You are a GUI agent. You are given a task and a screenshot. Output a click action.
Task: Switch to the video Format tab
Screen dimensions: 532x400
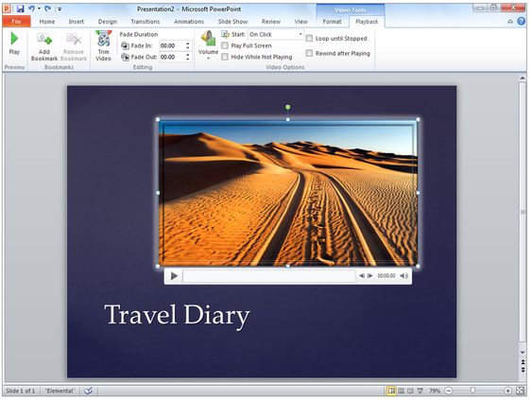click(x=332, y=22)
